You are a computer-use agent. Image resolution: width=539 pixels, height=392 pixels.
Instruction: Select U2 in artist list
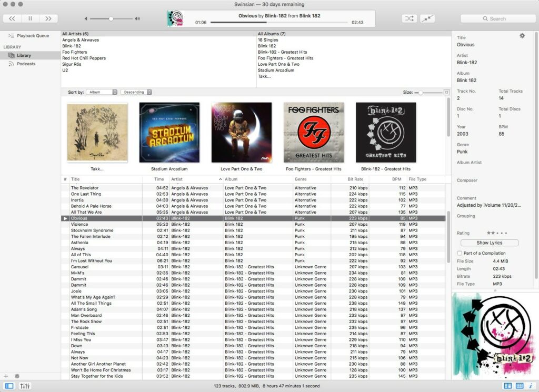click(x=65, y=71)
